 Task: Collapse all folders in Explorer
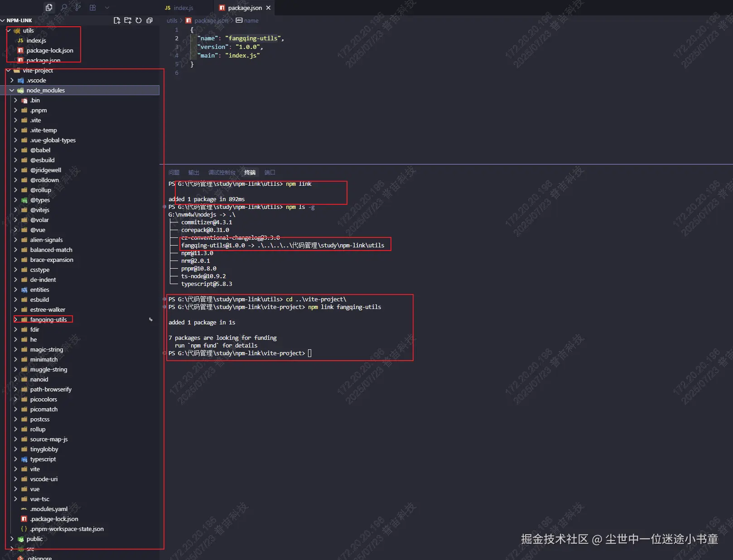(x=149, y=20)
